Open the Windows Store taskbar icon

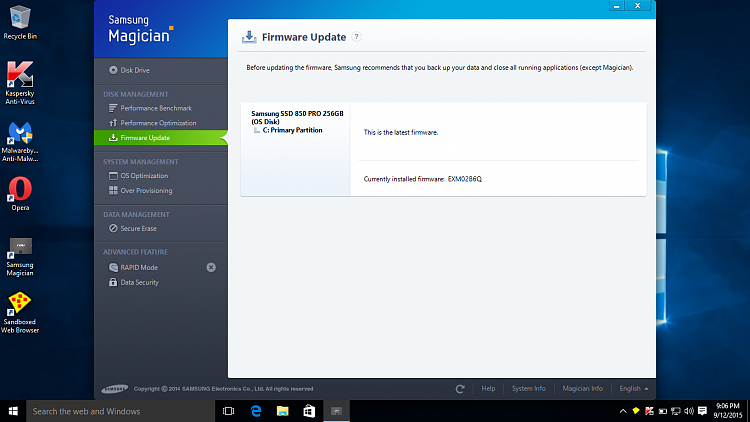point(309,411)
